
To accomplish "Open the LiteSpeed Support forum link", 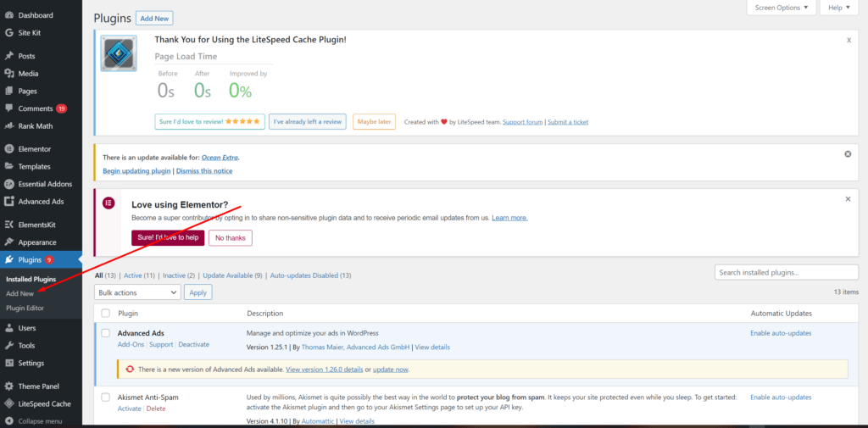I will point(522,122).
